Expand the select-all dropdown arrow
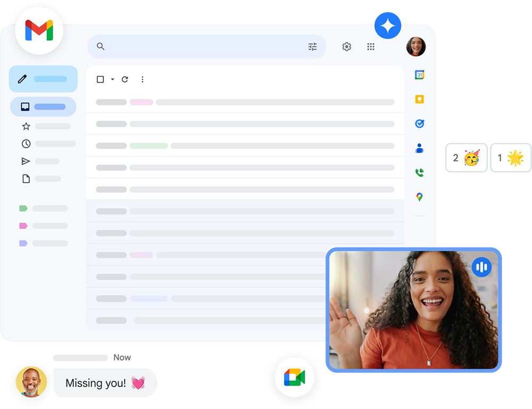The height and width of the screenshot is (409, 532). coord(112,79)
